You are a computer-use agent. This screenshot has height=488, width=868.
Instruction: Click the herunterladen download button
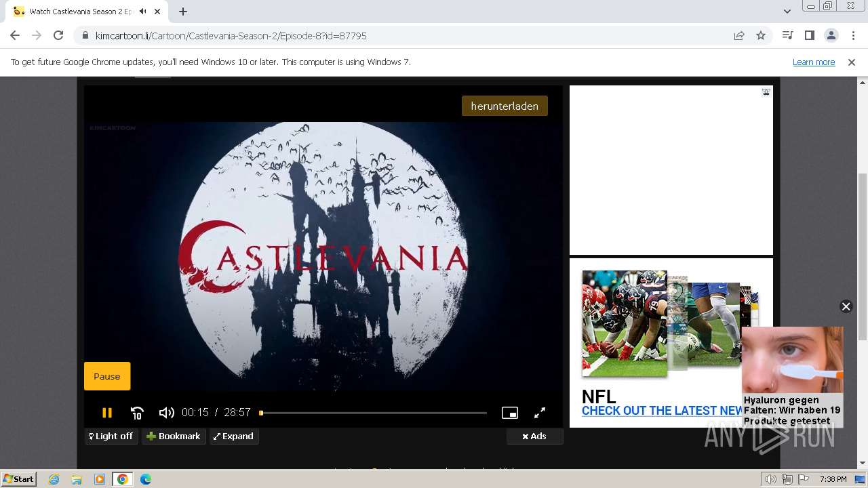point(505,106)
